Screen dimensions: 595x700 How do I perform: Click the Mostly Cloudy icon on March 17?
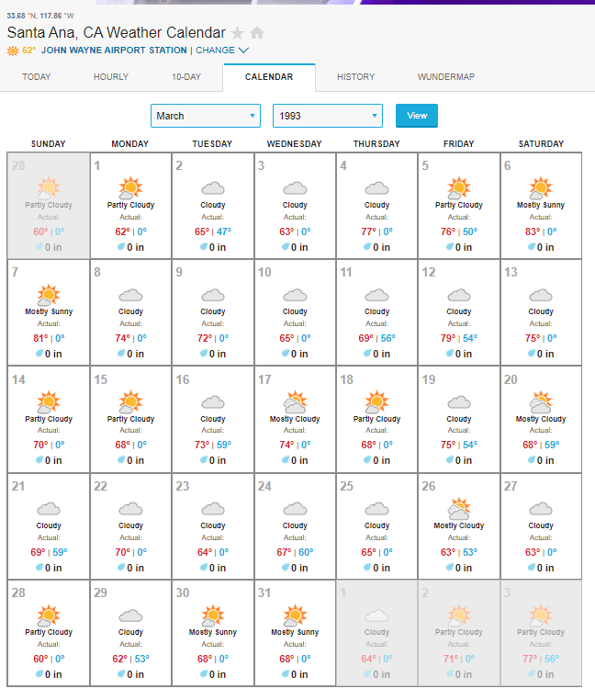[295, 401]
